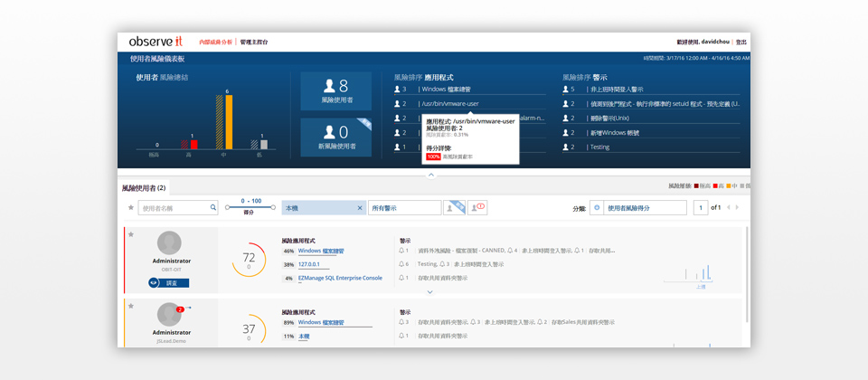Viewport: 868px width, 380px height.
Task: Collapse the dashboard top panel chevron
Action: coord(431,175)
